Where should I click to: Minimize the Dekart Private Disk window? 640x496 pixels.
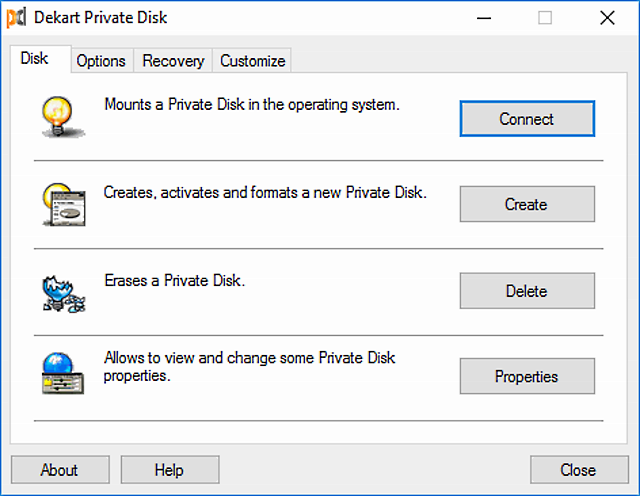(x=484, y=18)
